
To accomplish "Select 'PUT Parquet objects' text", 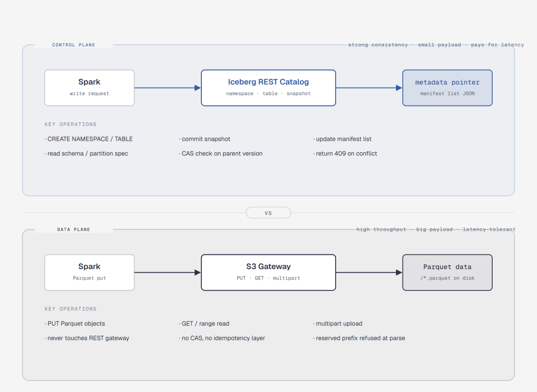I will pyautogui.click(x=75, y=323).
